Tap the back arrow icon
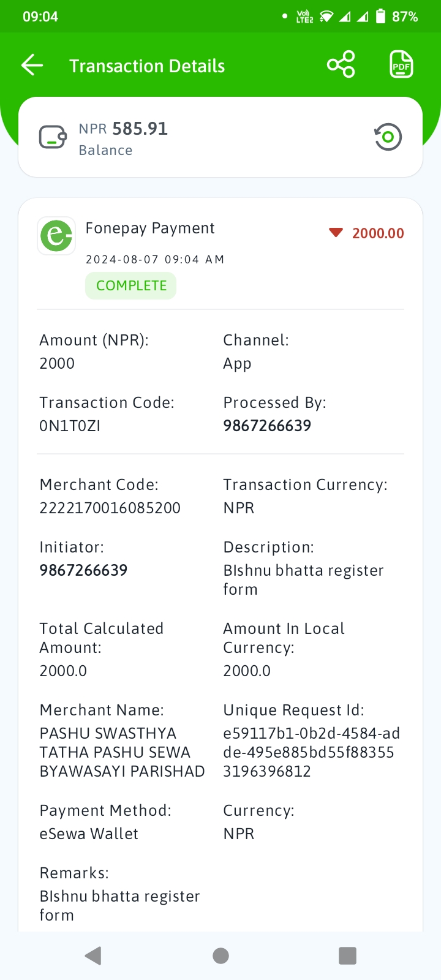The image size is (441, 980). (x=32, y=65)
